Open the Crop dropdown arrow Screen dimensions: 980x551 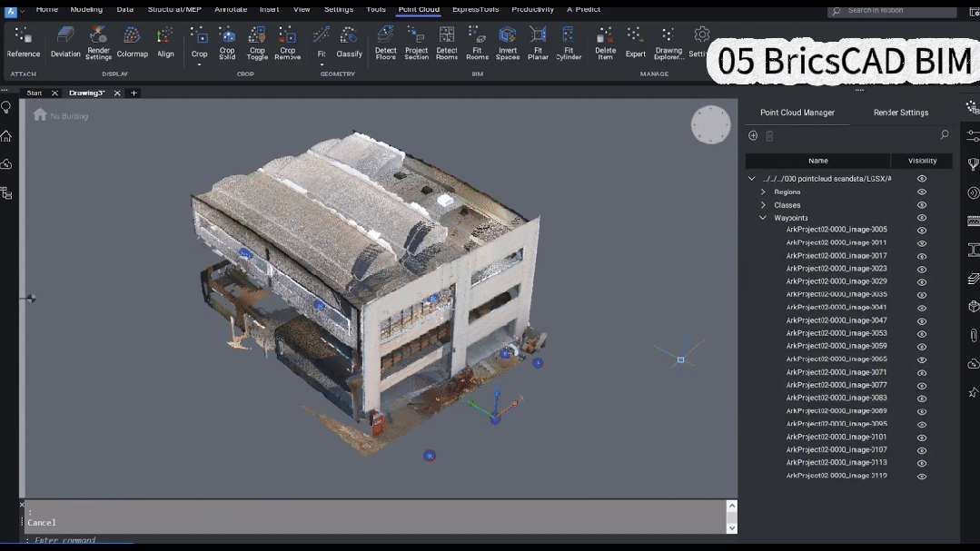[200, 64]
